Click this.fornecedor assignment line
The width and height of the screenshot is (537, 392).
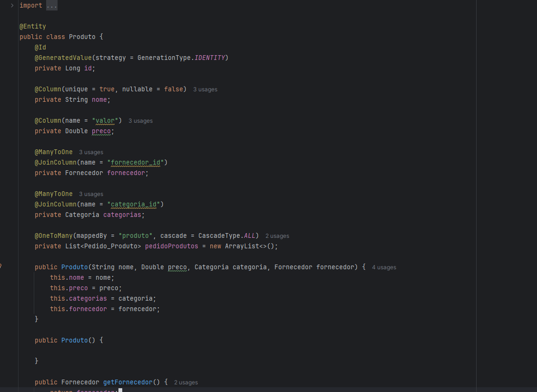pyautogui.click(x=105, y=309)
